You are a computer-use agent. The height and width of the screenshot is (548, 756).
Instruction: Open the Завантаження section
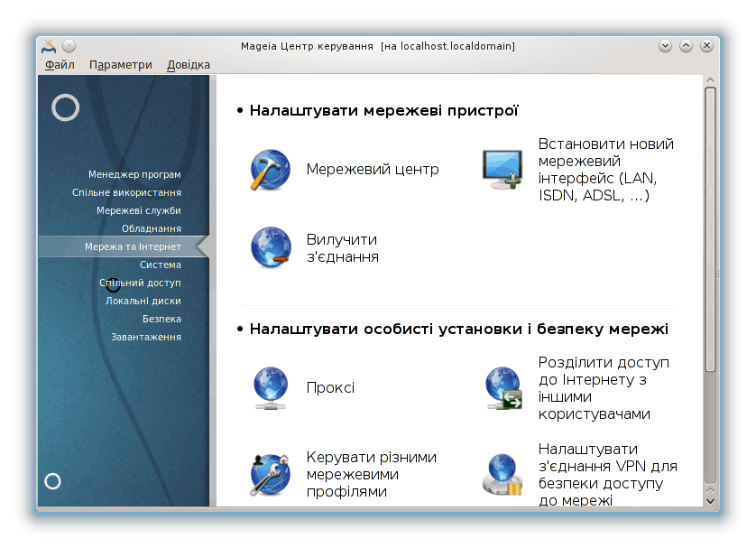(x=146, y=337)
